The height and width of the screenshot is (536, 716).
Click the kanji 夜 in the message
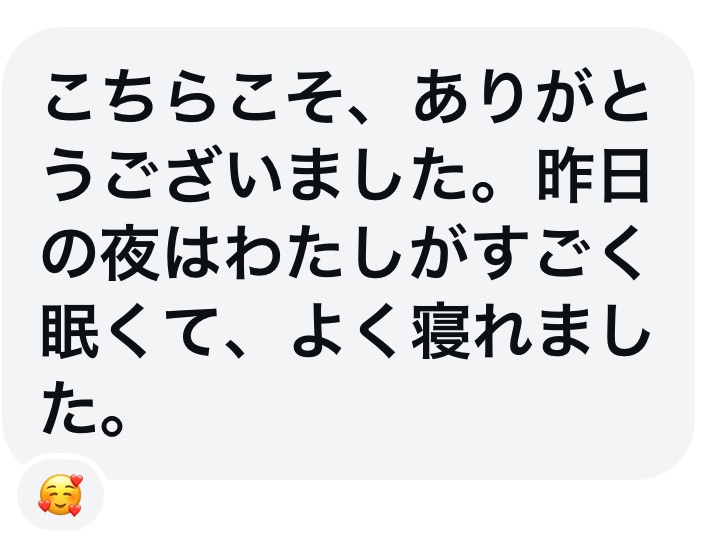click(x=130, y=253)
